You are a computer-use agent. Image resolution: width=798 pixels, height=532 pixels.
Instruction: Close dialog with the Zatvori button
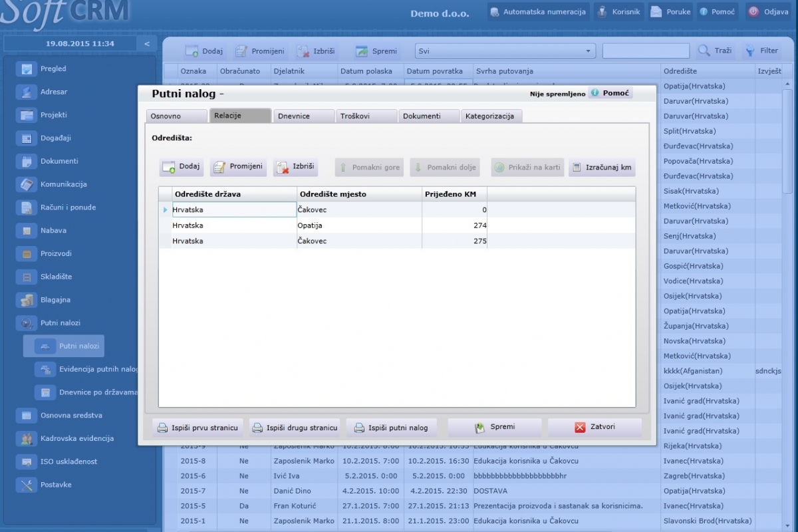(x=595, y=427)
